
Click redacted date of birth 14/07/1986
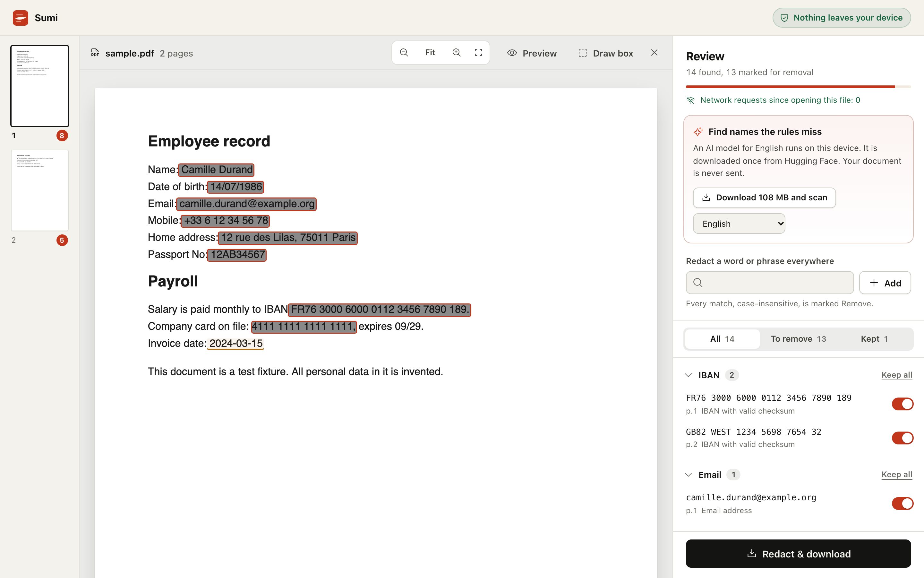pos(235,187)
